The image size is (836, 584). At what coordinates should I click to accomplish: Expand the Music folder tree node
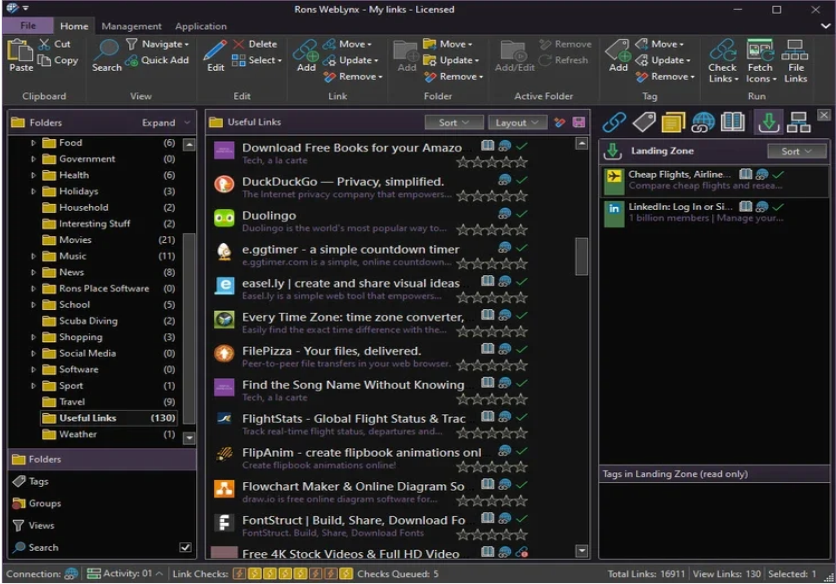[x=33, y=256]
